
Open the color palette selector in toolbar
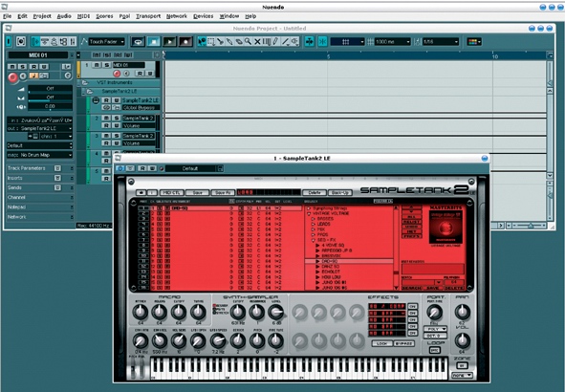tap(474, 42)
